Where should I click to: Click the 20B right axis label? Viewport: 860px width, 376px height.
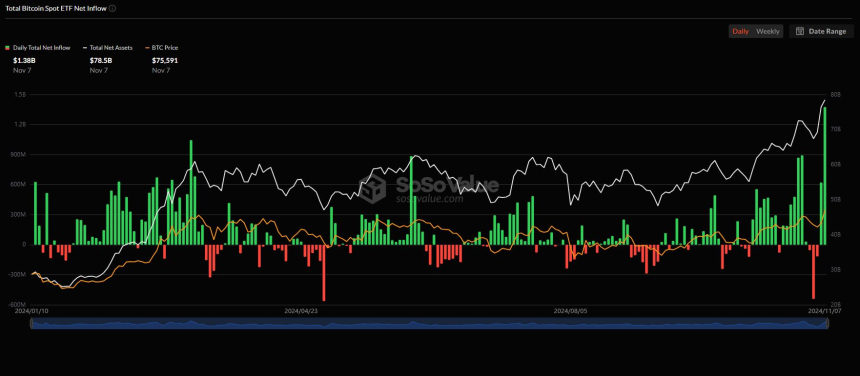pos(836,304)
